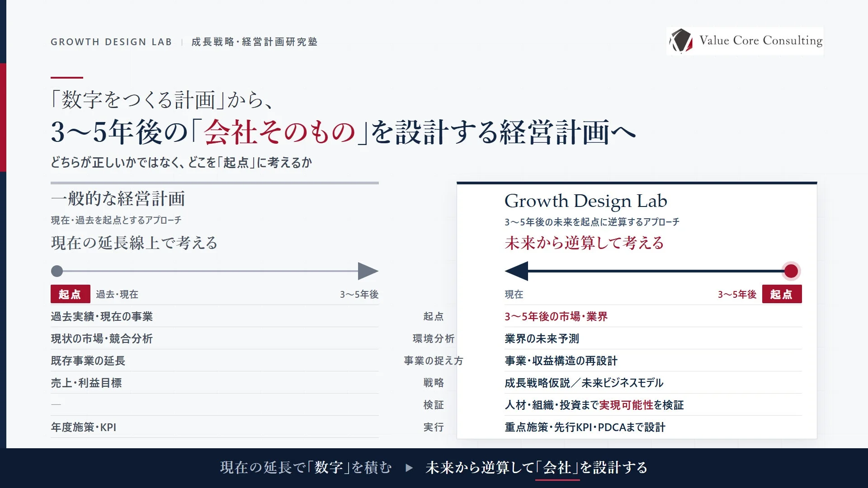Click the 売上・利益目標 row
This screenshot has width=868, height=488.
(215, 383)
